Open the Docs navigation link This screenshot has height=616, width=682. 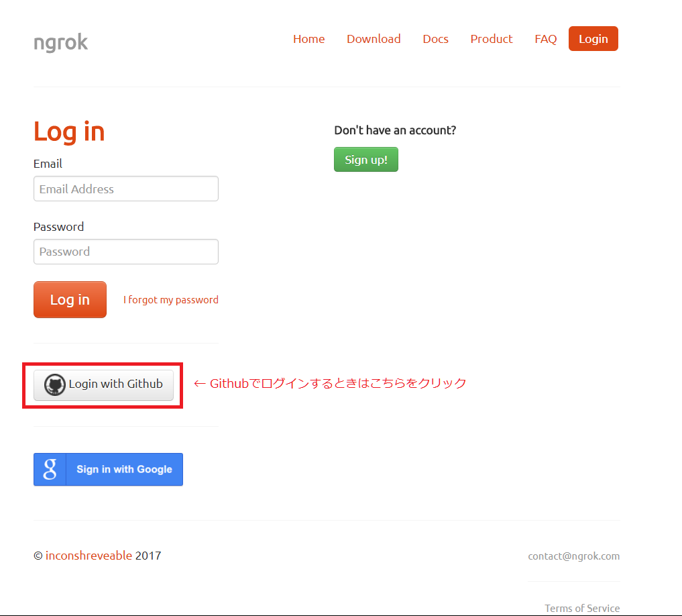[x=435, y=39]
